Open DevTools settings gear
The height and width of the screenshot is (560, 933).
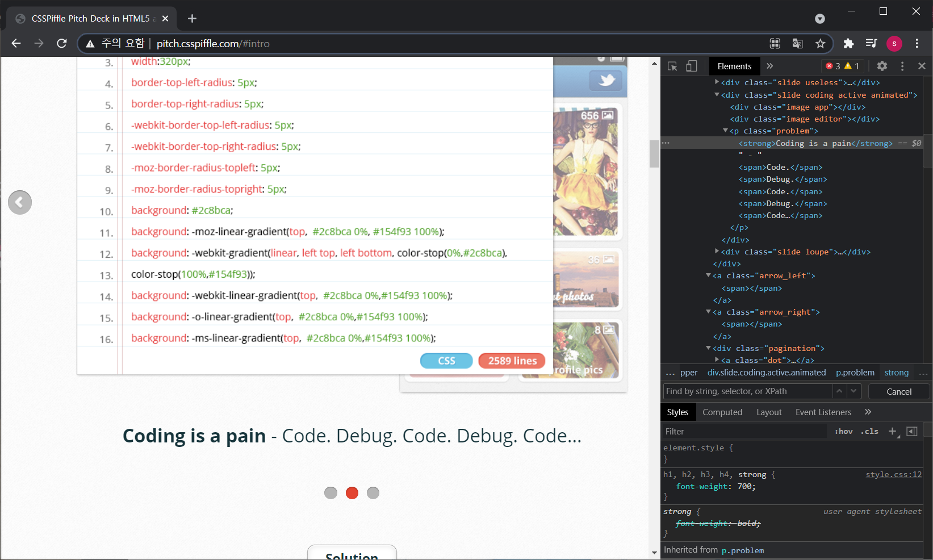pos(882,66)
